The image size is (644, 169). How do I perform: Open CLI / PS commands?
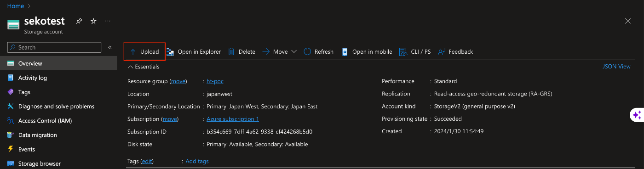pyautogui.click(x=415, y=51)
